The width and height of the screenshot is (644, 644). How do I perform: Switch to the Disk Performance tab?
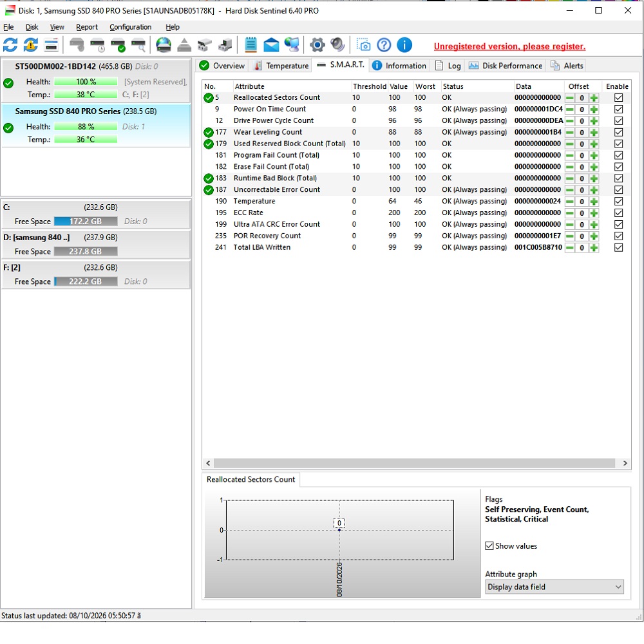coord(506,66)
